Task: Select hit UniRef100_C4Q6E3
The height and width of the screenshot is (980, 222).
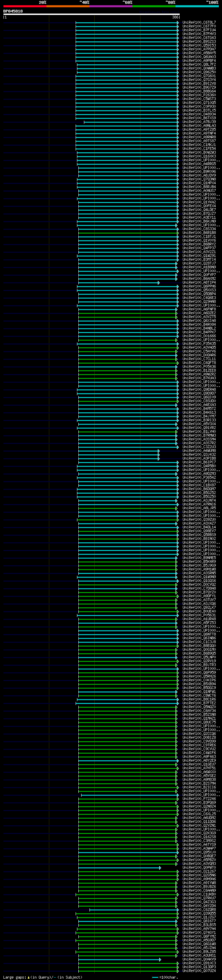Action: coord(199,298)
